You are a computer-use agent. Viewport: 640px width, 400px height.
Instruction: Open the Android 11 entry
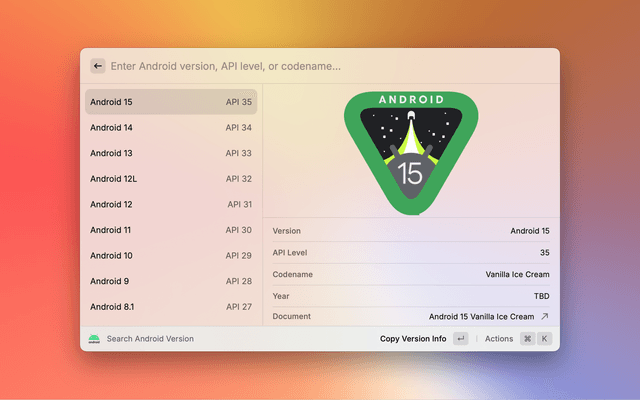170,230
